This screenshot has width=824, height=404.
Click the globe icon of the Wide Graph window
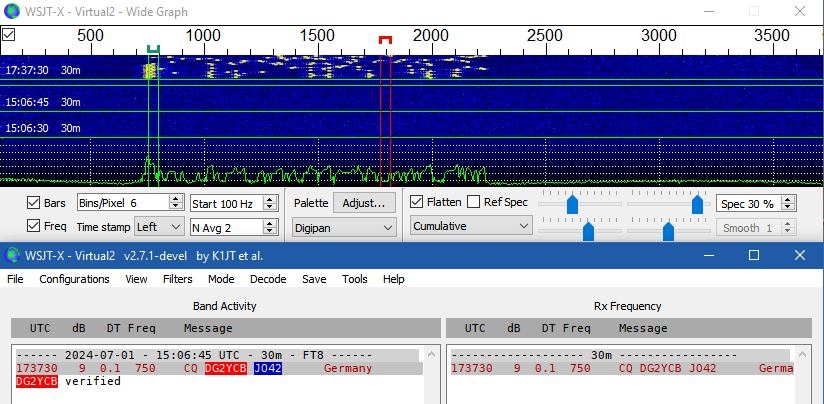12,11
